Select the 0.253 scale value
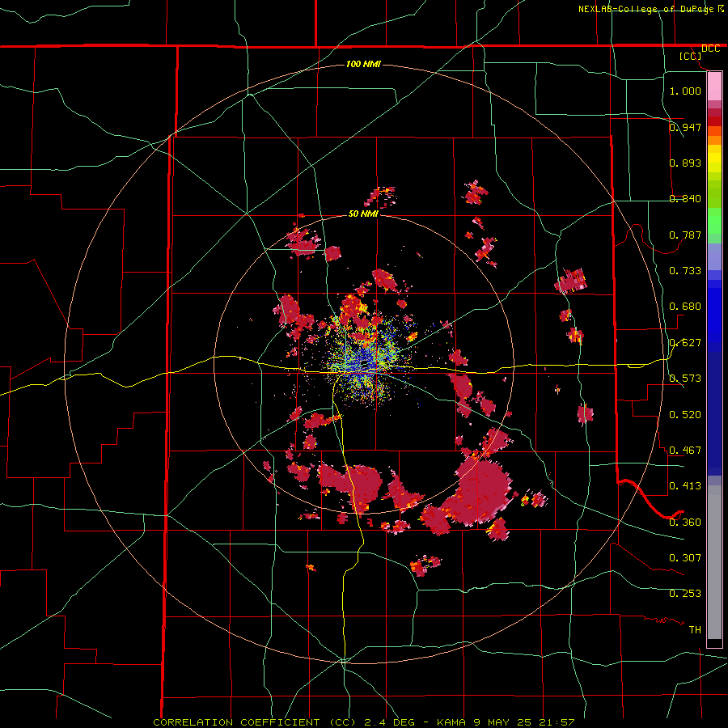The image size is (728, 728). point(685,594)
